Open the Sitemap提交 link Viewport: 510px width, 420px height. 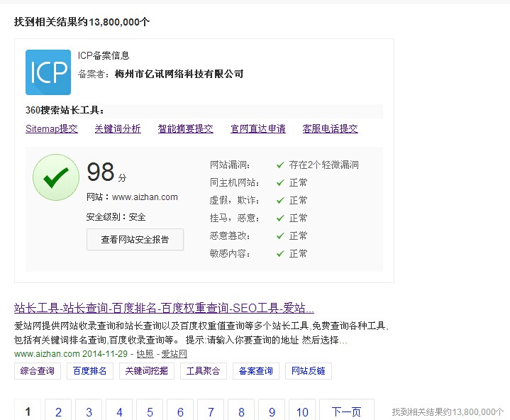[52, 129]
